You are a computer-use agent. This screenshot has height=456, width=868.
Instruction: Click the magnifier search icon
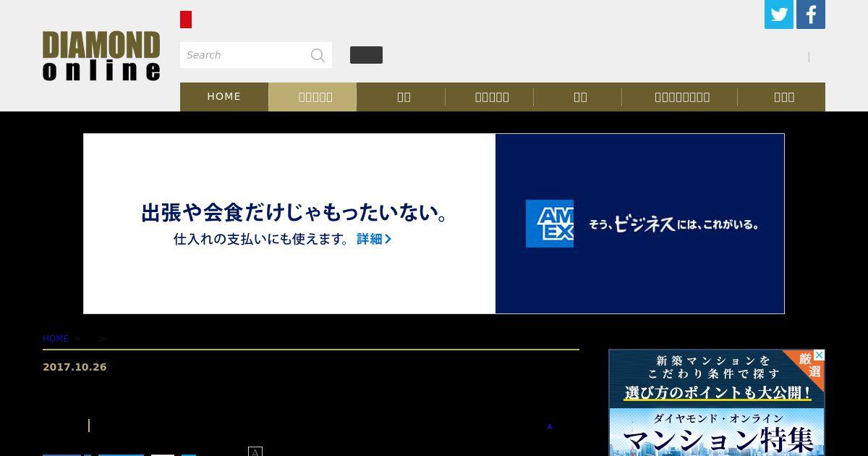[318, 55]
